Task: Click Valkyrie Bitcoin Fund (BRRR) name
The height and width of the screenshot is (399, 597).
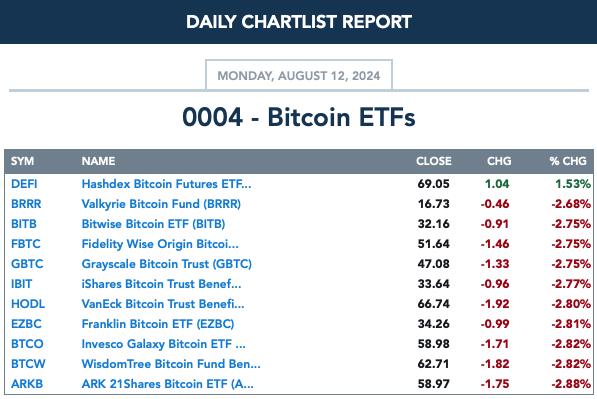Action: pyautogui.click(x=161, y=204)
